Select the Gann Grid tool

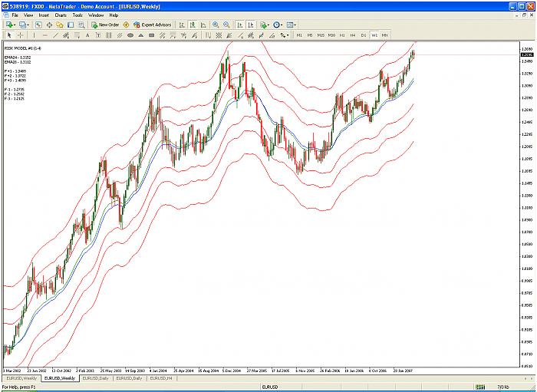(219, 35)
